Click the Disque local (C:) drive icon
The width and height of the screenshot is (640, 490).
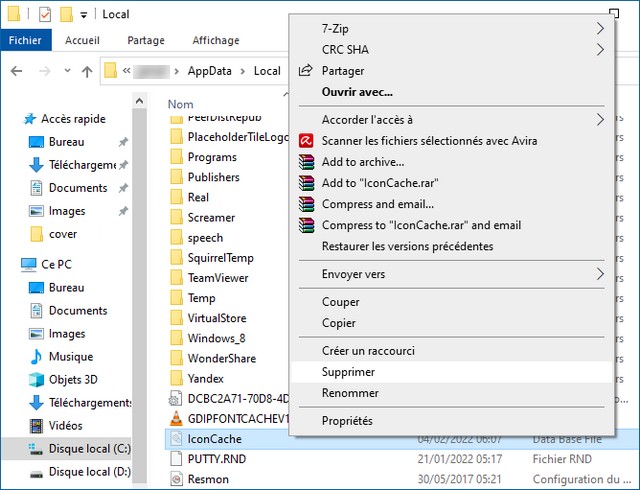coord(35,449)
